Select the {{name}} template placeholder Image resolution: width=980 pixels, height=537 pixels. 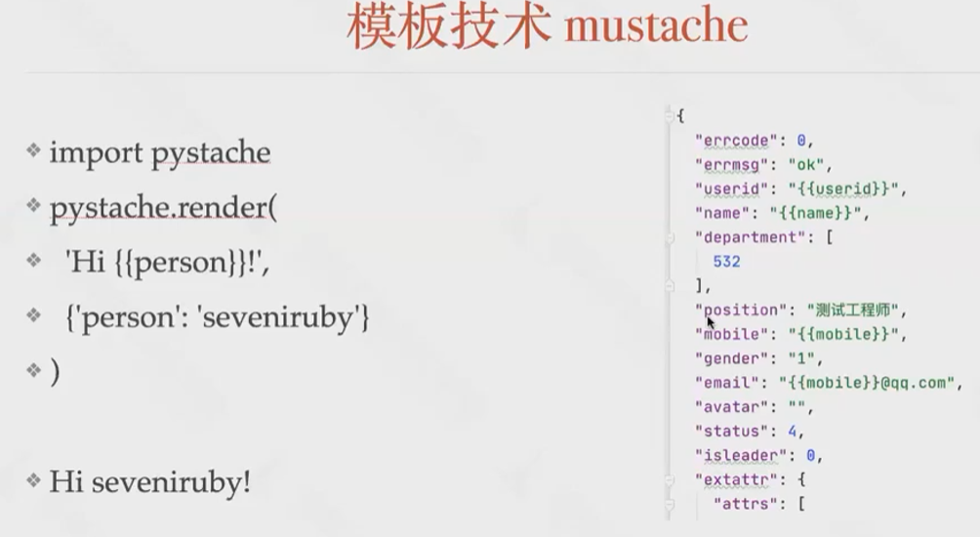point(818,213)
